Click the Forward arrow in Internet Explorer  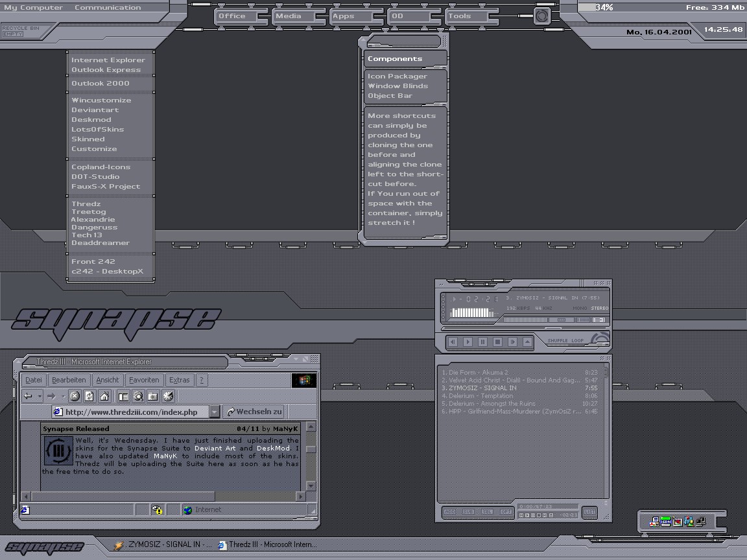[x=51, y=396]
